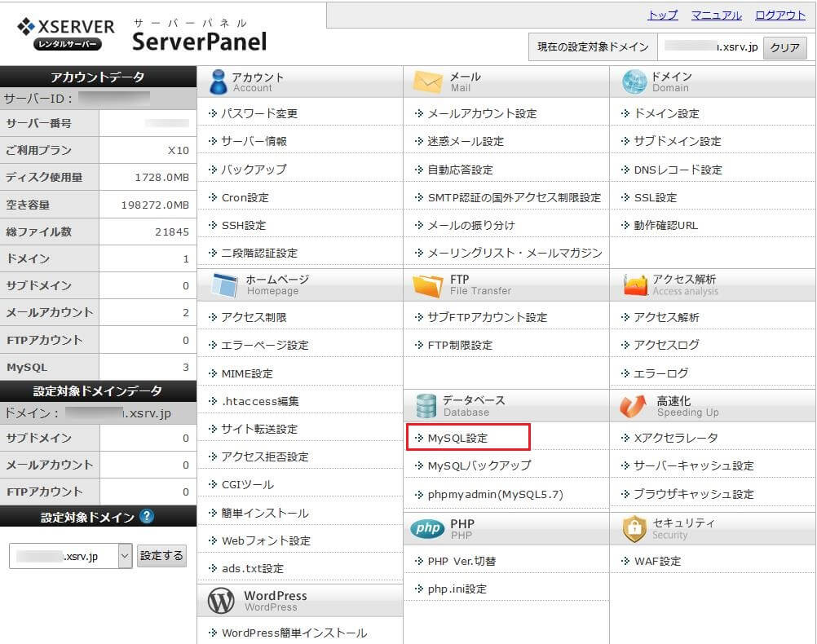Viewport: 817px width, 644px height.
Task: Click the Speeding Up arrow icon
Action: pyautogui.click(x=633, y=406)
